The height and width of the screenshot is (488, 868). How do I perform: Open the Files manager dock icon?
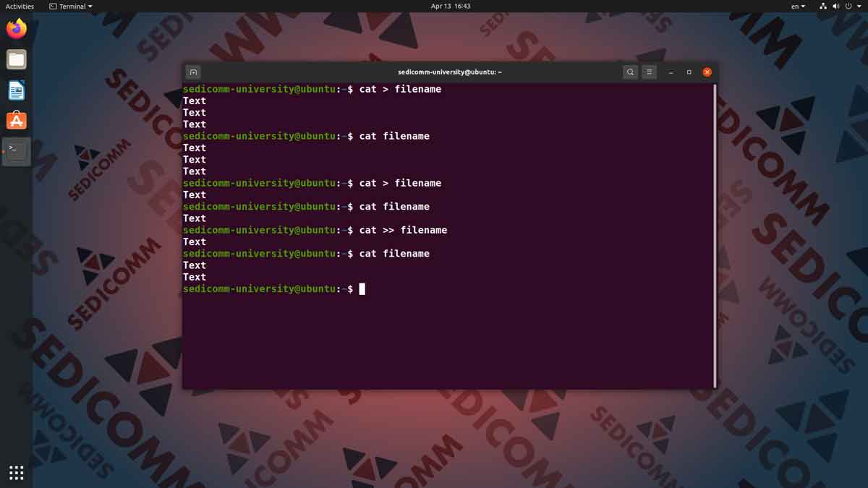pyautogui.click(x=16, y=59)
